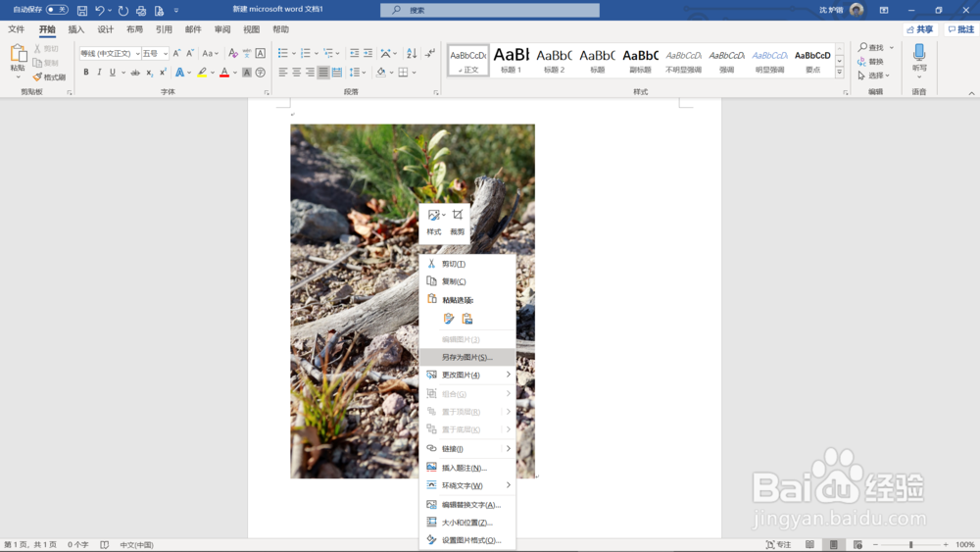Open Font dialog launcher

[x=267, y=92]
